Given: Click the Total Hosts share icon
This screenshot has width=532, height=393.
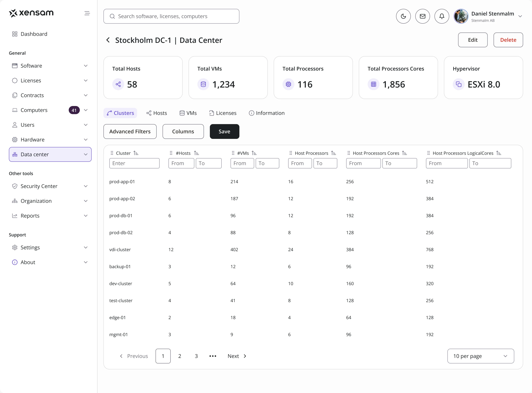Looking at the screenshot, I should [x=118, y=84].
